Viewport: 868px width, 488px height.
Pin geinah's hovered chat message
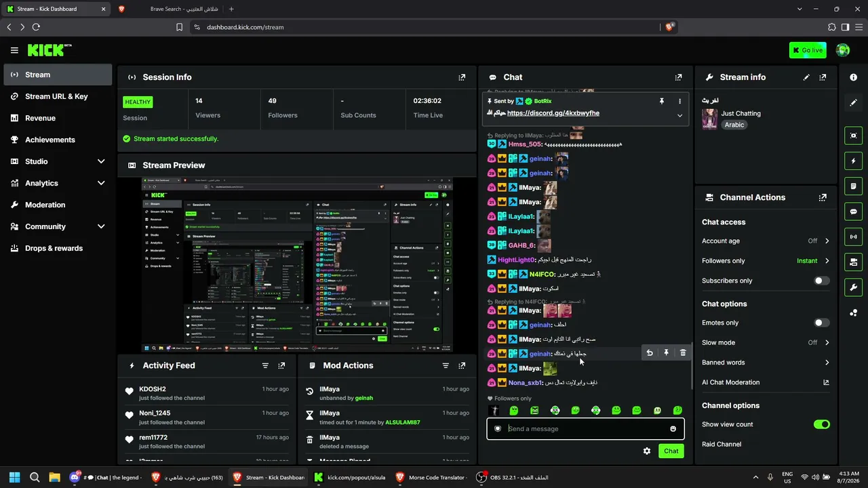coord(666,352)
